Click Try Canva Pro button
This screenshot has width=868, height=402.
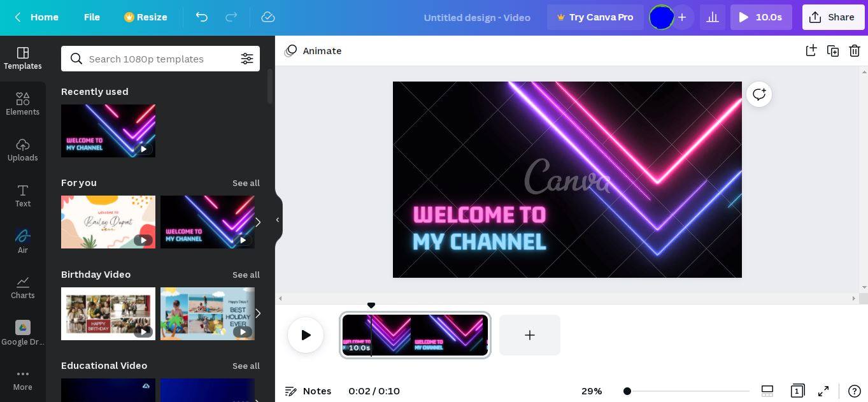point(595,17)
